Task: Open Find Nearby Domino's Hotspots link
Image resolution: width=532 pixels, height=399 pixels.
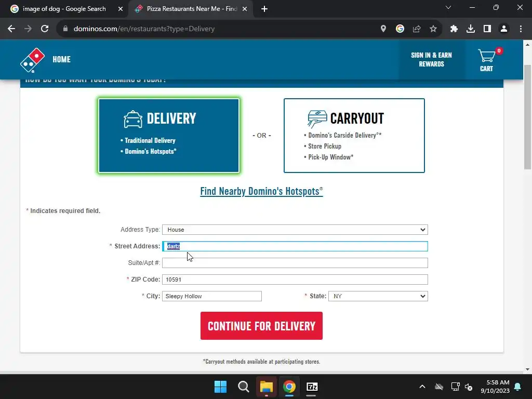Action: [262, 191]
